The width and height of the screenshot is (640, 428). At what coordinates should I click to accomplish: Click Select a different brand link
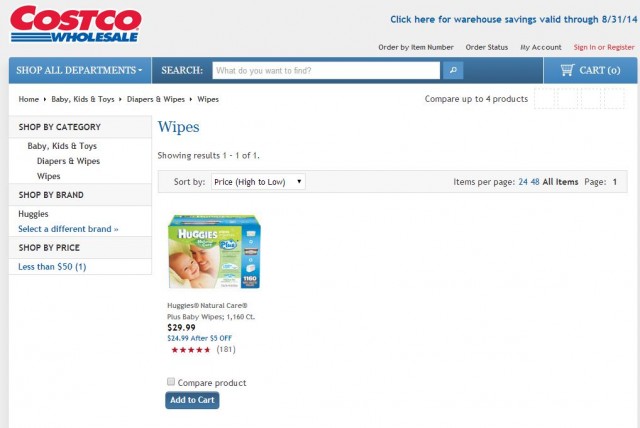tap(68, 229)
